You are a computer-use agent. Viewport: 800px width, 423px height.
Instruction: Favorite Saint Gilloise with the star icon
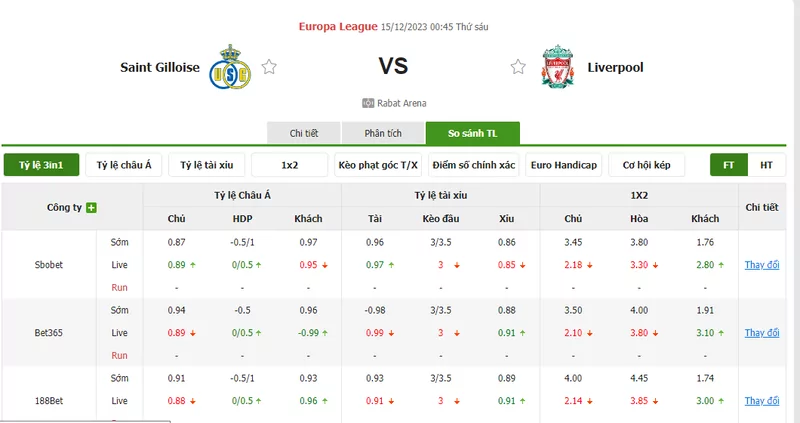click(269, 67)
